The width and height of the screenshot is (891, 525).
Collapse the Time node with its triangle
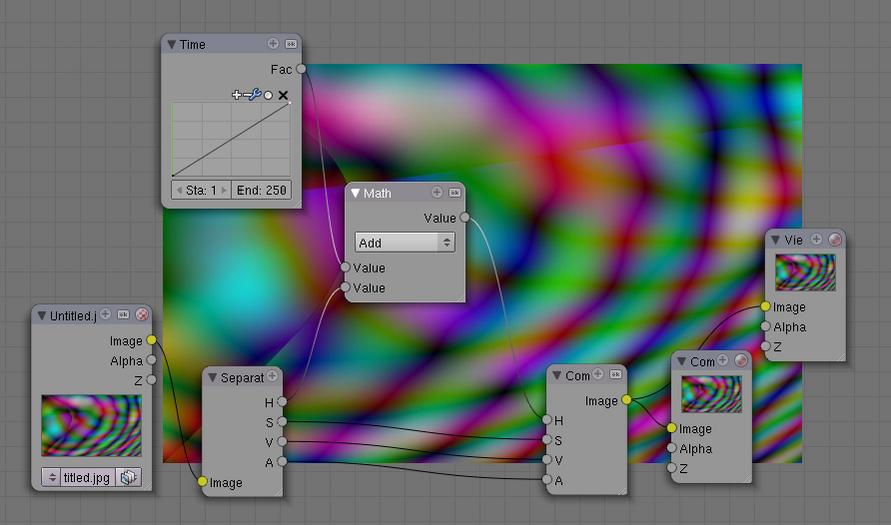coord(172,44)
